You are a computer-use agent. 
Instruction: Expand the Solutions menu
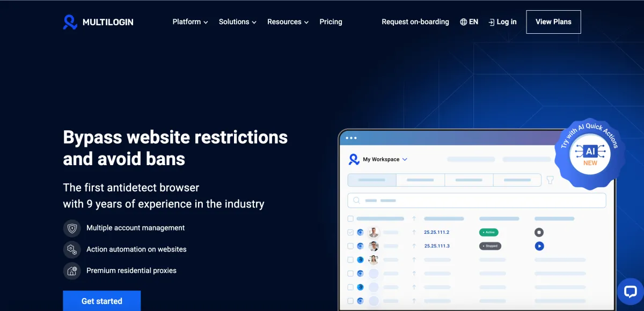coord(237,22)
